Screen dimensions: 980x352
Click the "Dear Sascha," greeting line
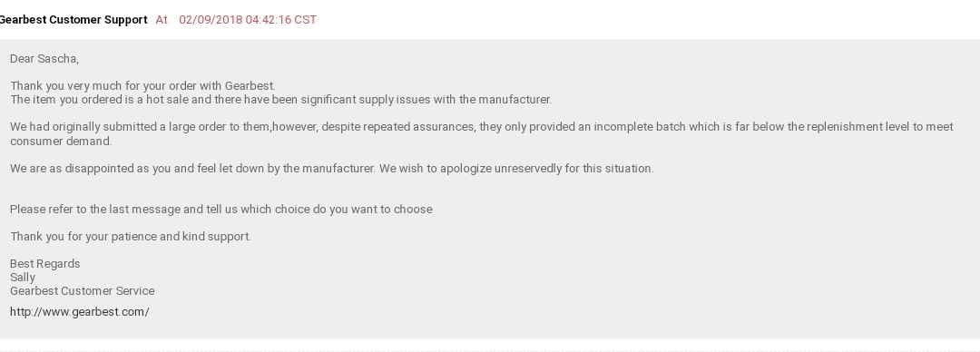[44, 59]
